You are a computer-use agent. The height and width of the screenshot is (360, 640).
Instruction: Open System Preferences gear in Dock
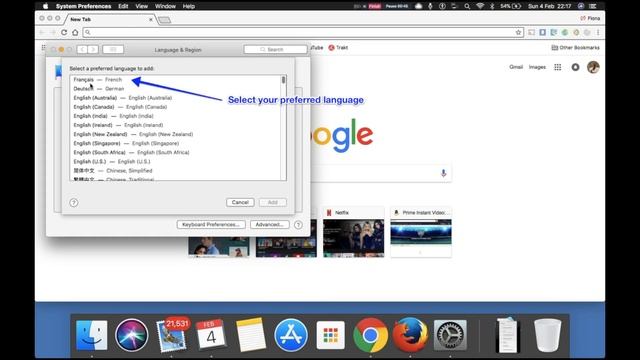coord(450,335)
